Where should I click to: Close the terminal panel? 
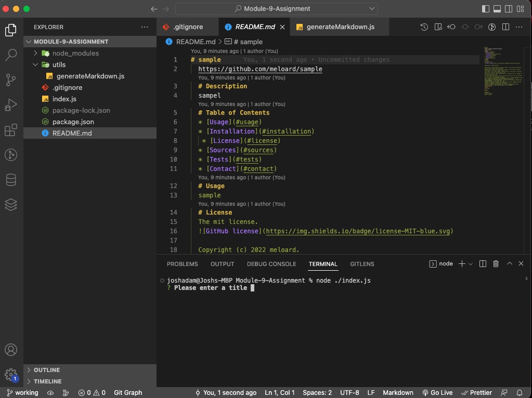point(521,263)
